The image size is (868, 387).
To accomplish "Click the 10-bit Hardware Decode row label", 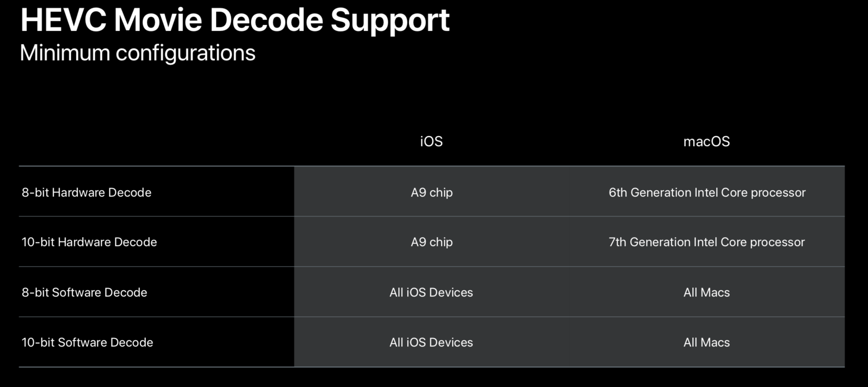I will click(x=89, y=242).
